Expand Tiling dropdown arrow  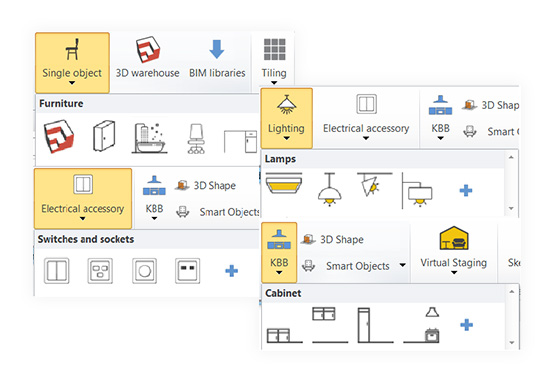[274, 83]
